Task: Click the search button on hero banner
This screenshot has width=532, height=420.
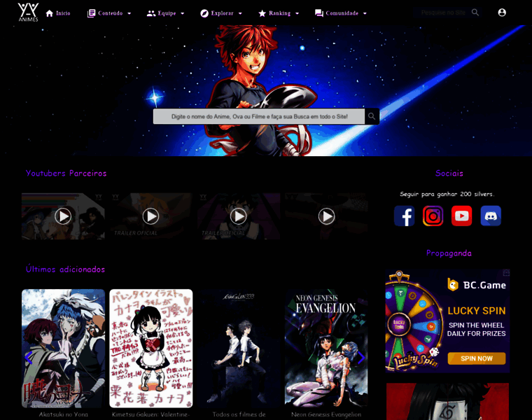Action: point(372,116)
